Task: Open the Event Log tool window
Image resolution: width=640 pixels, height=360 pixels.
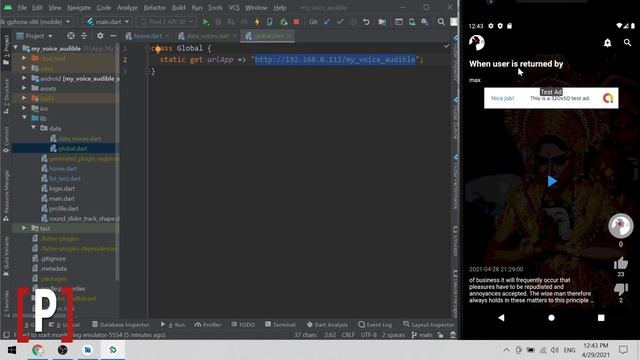Action: click(375, 325)
